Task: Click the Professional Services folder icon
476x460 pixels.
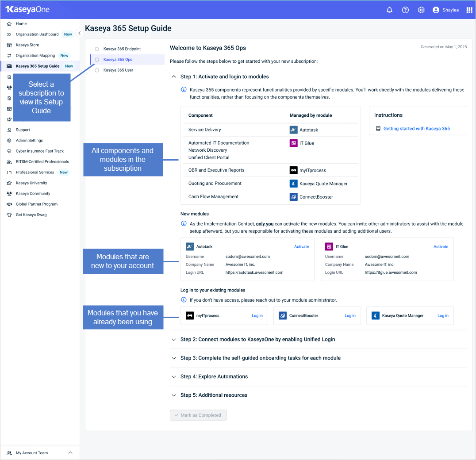Action: tap(9, 172)
